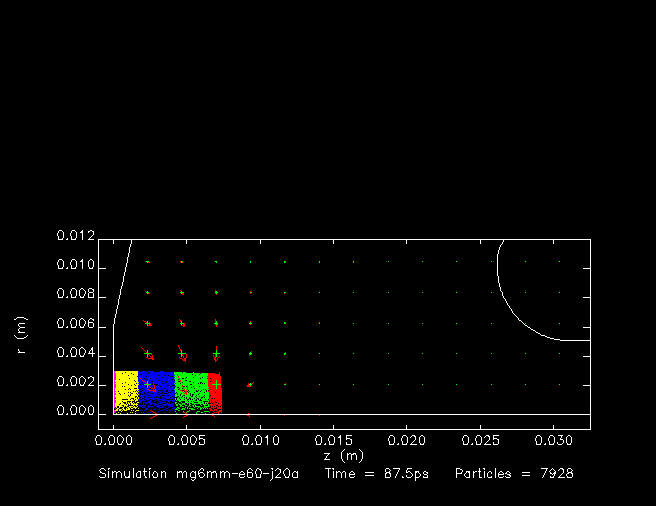Click the 'r (m)' axis label

tap(21, 335)
